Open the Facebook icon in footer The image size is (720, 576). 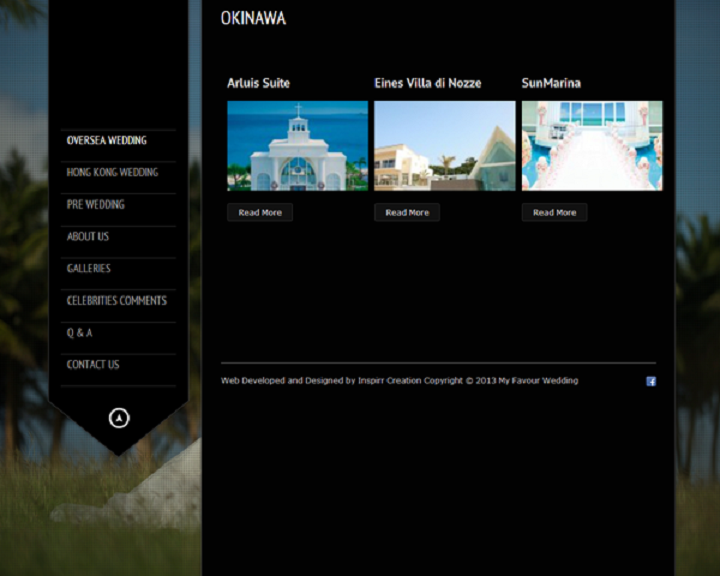click(651, 381)
